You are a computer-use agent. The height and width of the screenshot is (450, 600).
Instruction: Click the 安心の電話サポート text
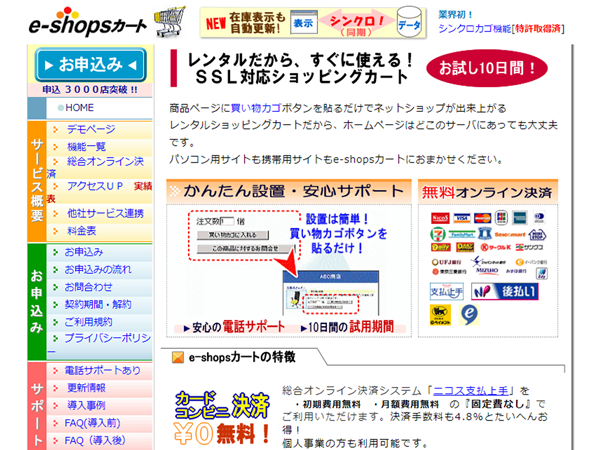(234, 327)
